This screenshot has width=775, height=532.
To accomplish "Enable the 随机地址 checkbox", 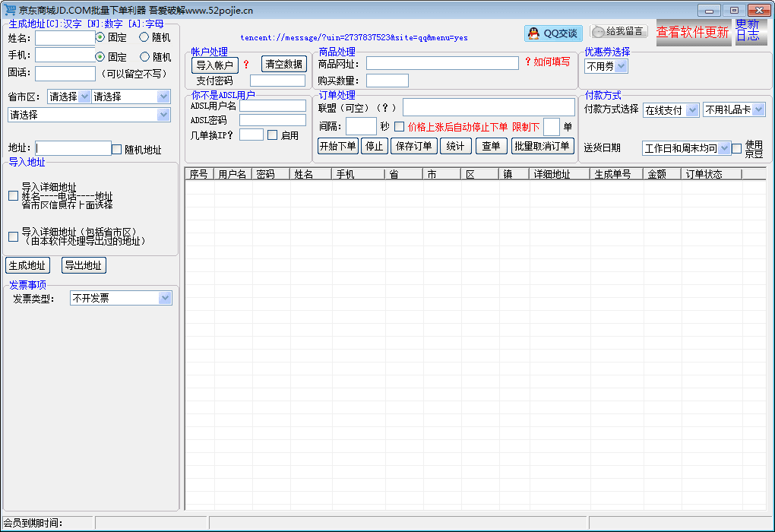I will pyautogui.click(x=117, y=149).
